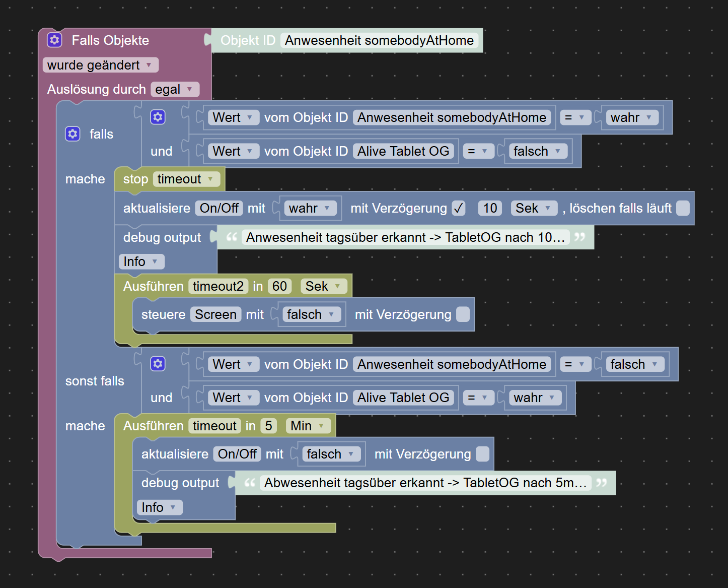Open the falsch dropdown in the second aktualisiere On/Off block
Screen dimensions: 728x588
coord(331,454)
